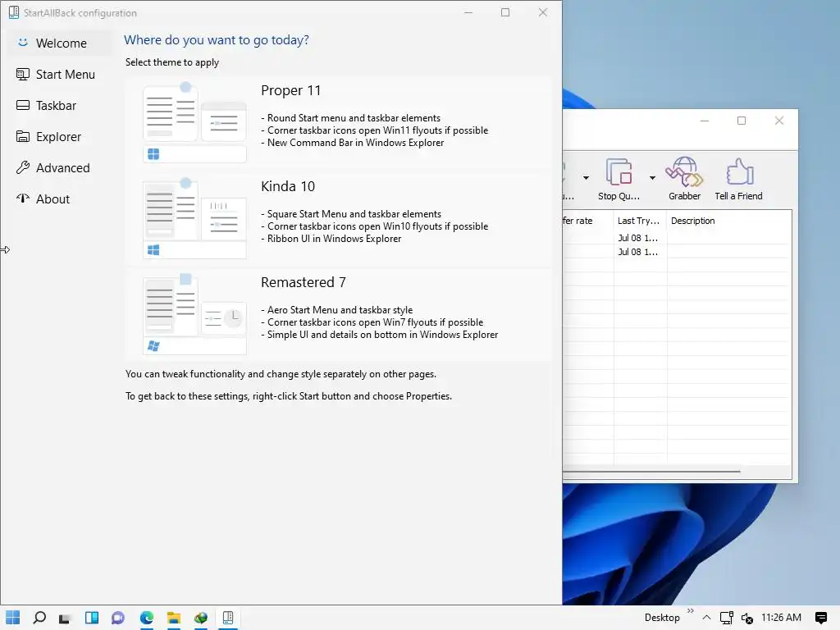Close the background download manager window

(779, 121)
